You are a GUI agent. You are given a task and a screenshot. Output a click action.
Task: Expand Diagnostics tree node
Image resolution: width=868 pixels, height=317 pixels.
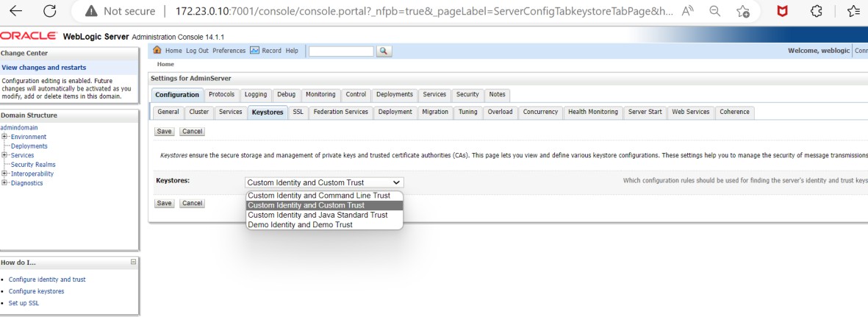4,183
